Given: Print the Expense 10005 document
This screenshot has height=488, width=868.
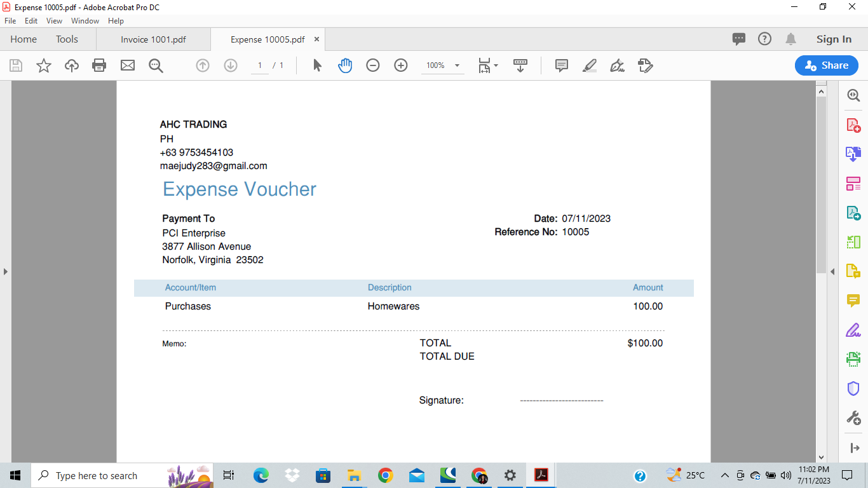Looking at the screenshot, I should point(99,65).
